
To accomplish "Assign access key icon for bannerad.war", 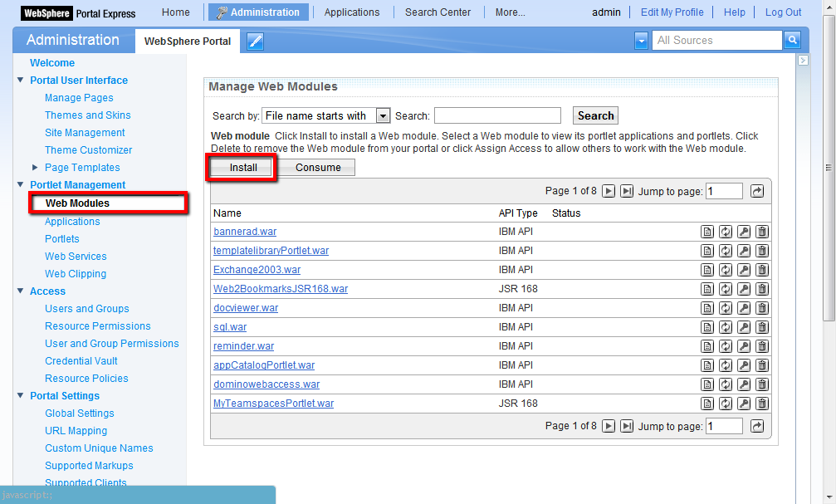I will [744, 232].
